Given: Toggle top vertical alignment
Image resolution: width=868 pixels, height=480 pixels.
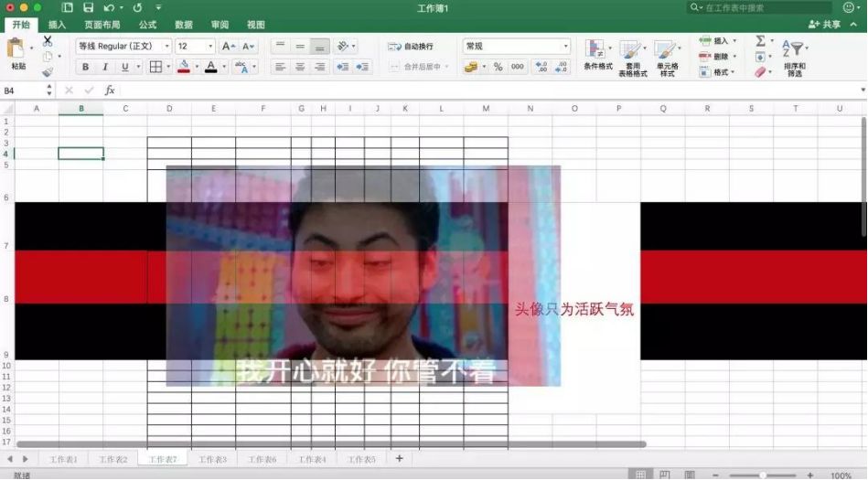Looking at the screenshot, I should (x=280, y=46).
